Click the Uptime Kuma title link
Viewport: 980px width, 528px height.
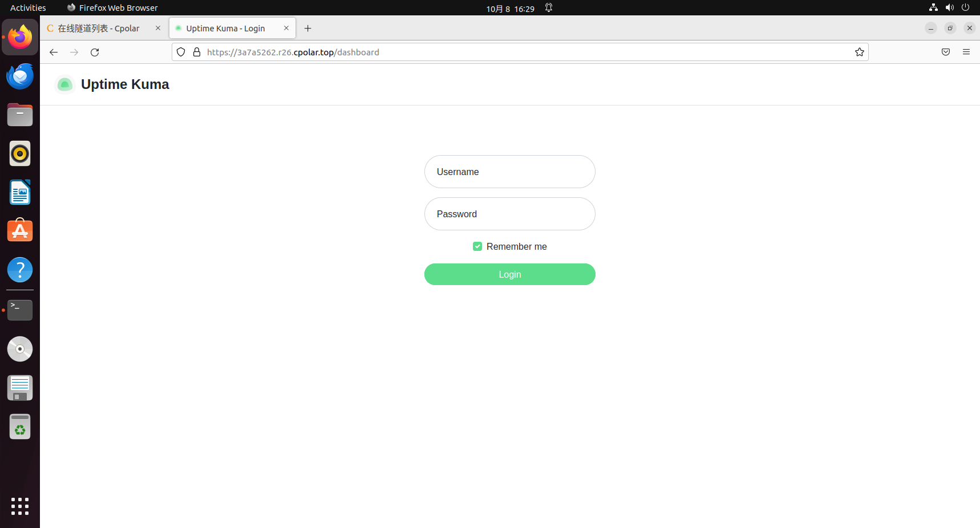pyautogui.click(x=125, y=84)
